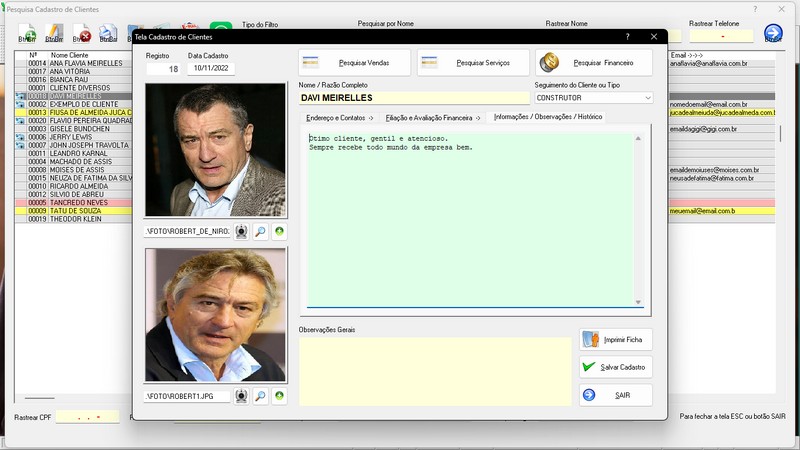
Task: Click Imprimir Ficha button
Action: click(616, 339)
